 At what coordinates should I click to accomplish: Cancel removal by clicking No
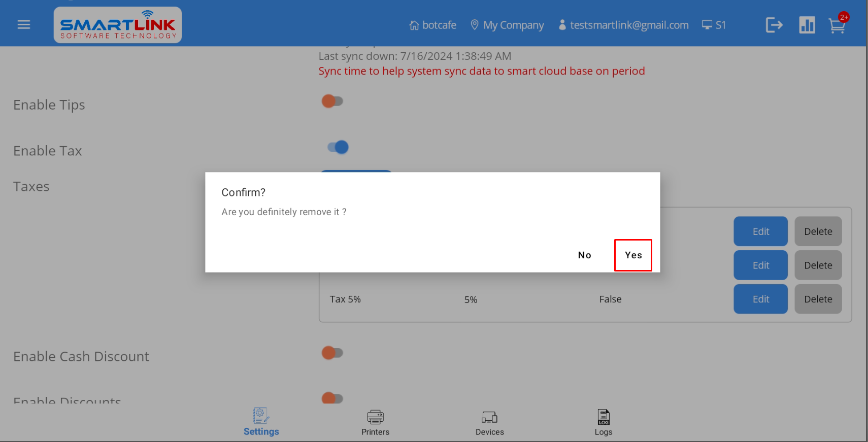coord(584,255)
